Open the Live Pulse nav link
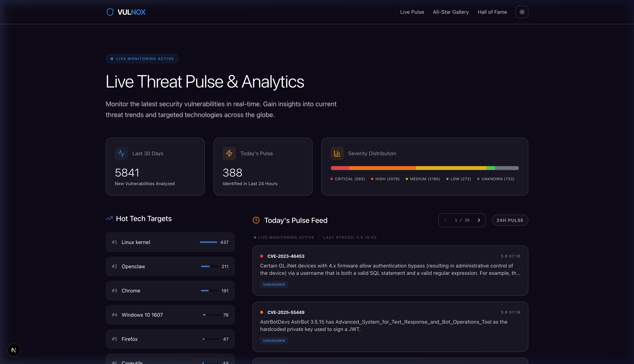This screenshot has width=634, height=364. (x=412, y=12)
